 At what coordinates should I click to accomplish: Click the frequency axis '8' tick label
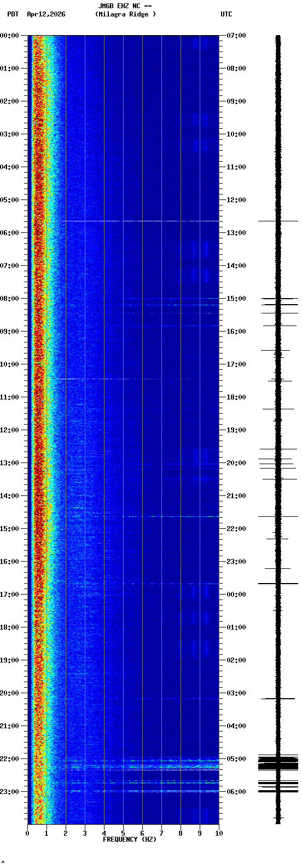click(x=181, y=833)
